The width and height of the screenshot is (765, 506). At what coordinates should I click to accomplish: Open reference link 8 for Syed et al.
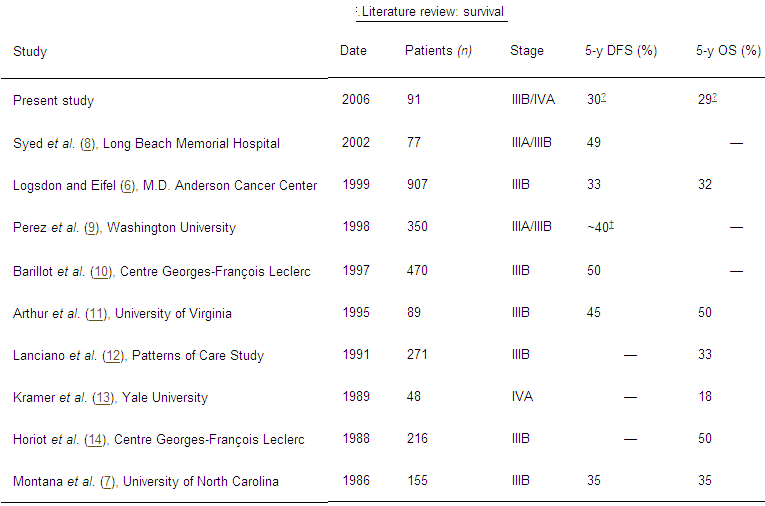pos(87,143)
